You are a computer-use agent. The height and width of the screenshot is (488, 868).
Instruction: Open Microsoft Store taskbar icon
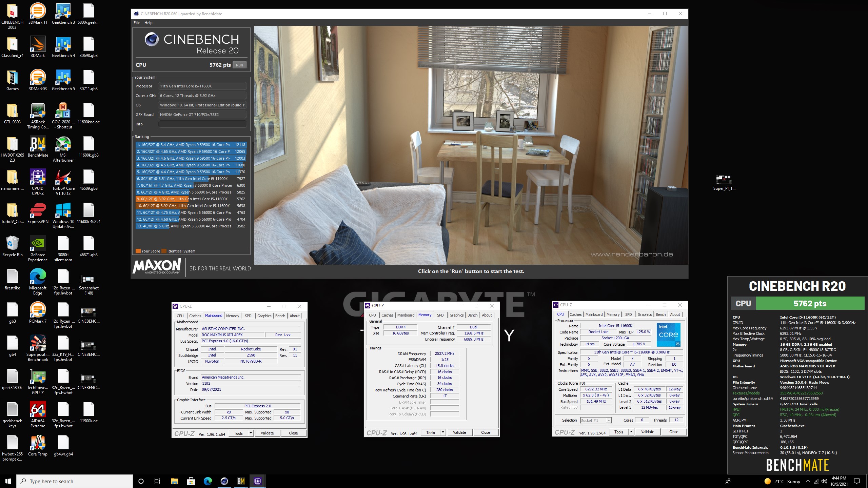pos(191,481)
